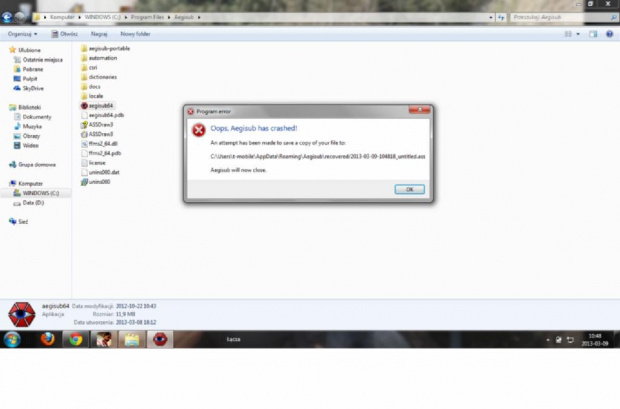The width and height of the screenshot is (620, 409).
Task: Open the Organizuj dropdown menu
Action: click(23, 34)
